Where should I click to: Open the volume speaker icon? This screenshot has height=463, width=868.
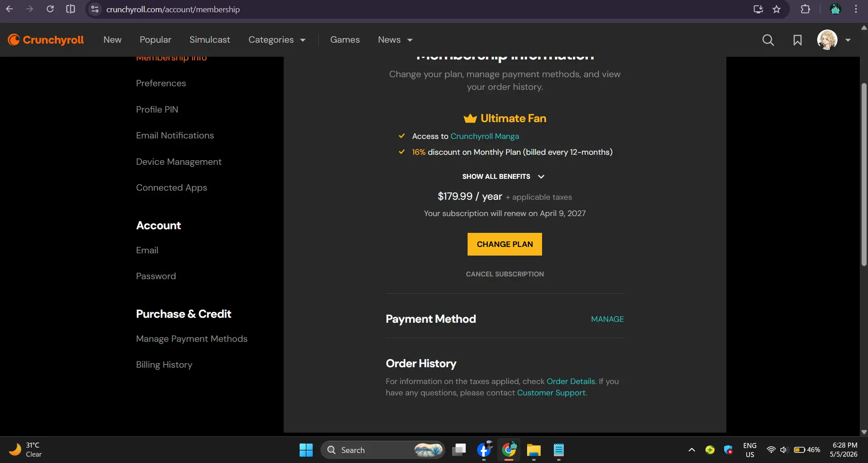[x=784, y=450]
